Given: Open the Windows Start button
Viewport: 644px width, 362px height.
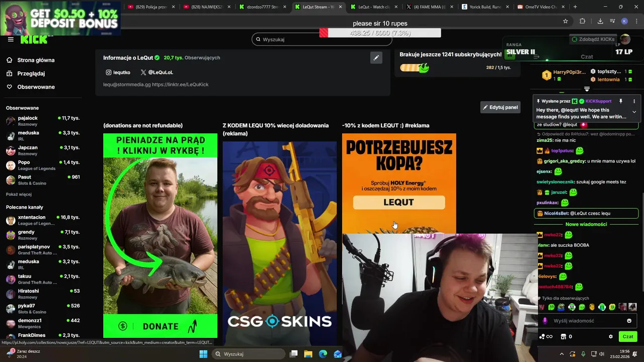Looking at the screenshot, I should (x=203, y=354).
